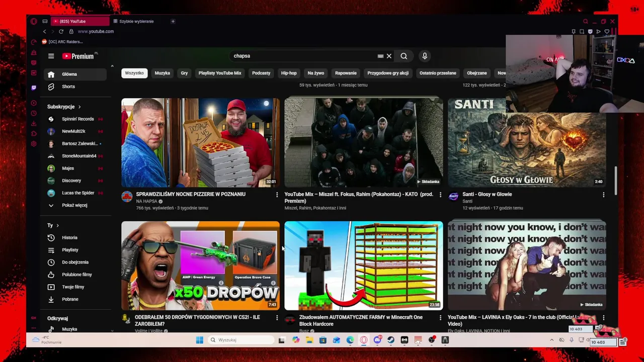
Task: Select the Wszystko filter chip
Action: click(x=134, y=73)
